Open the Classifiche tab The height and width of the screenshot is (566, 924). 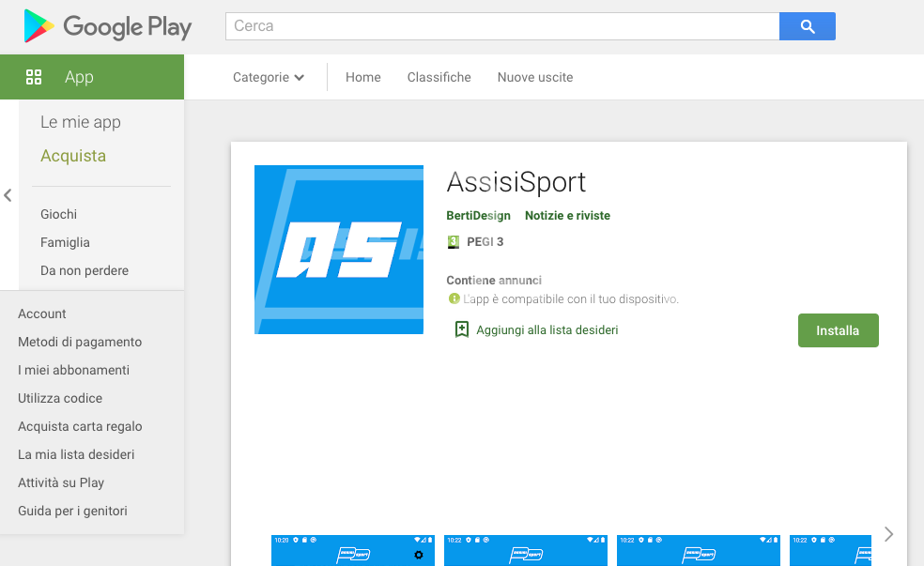pos(439,77)
